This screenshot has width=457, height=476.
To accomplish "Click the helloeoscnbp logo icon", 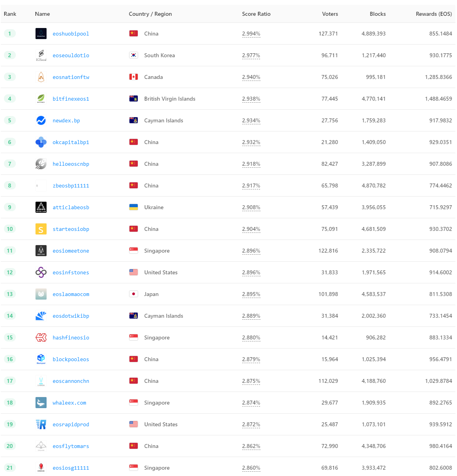I will (x=41, y=164).
